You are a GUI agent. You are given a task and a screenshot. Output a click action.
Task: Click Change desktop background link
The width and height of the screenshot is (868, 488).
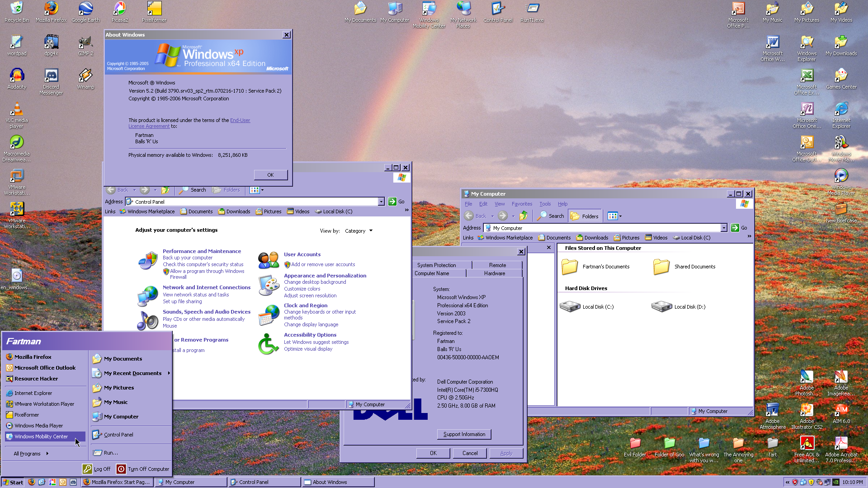pyautogui.click(x=315, y=282)
